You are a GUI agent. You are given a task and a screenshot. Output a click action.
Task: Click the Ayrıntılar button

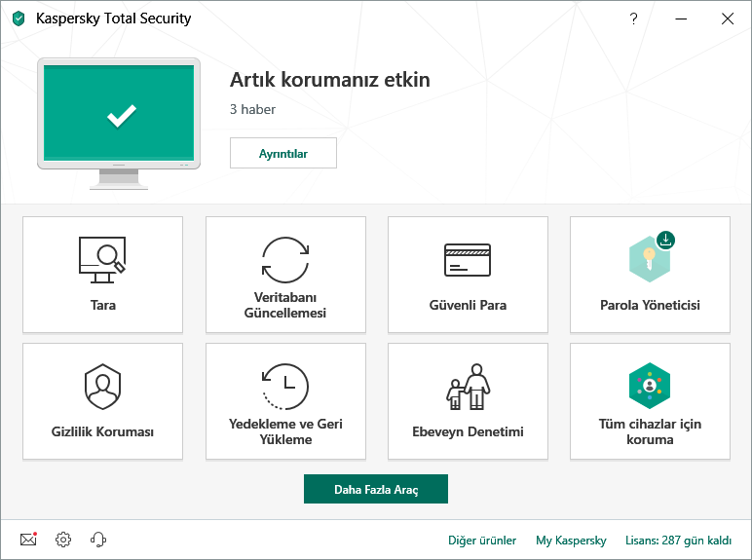click(x=283, y=154)
